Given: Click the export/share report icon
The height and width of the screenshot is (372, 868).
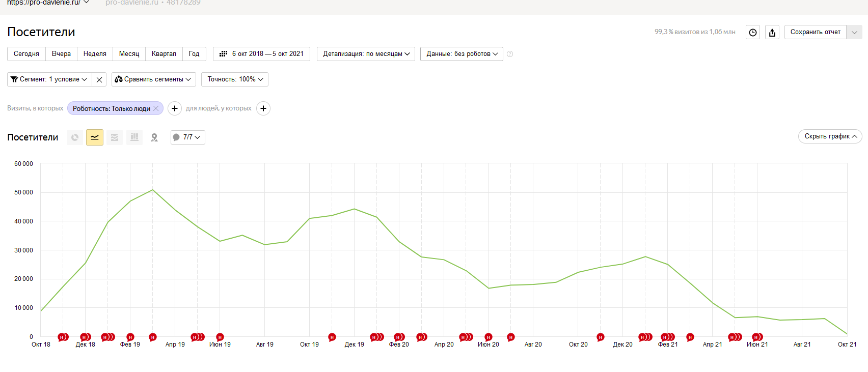Looking at the screenshot, I should (772, 33).
